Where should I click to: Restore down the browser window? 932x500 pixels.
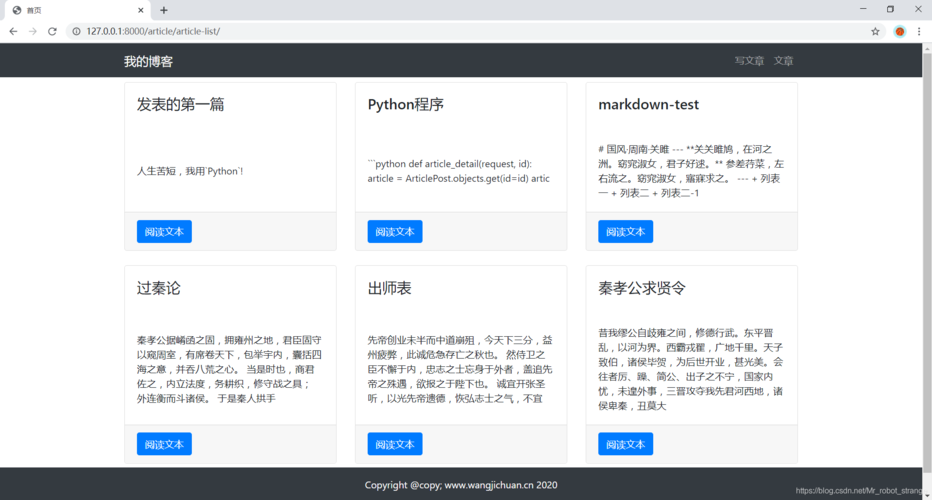[890, 9]
